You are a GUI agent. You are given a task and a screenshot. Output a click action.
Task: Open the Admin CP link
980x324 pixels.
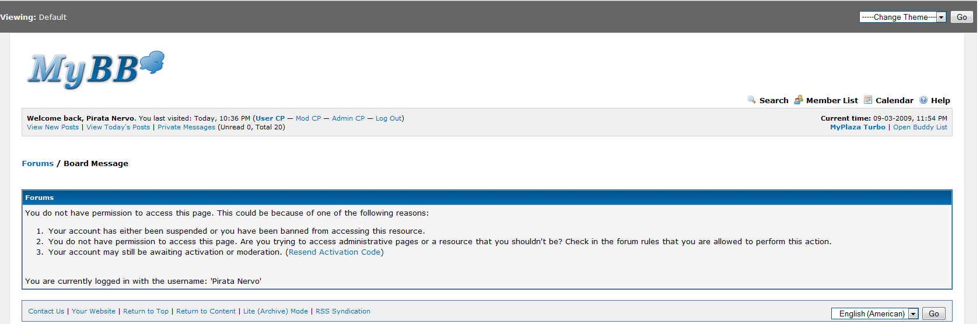(x=348, y=118)
